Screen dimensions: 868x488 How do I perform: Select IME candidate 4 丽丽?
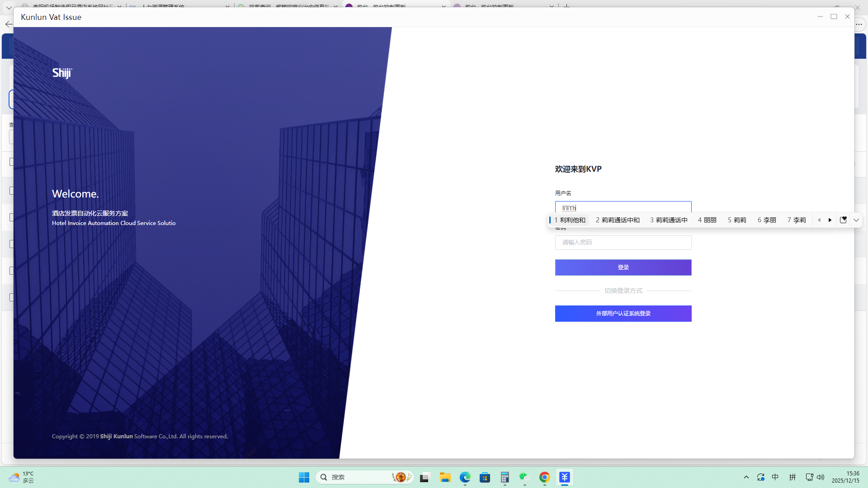pyautogui.click(x=707, y=220)
